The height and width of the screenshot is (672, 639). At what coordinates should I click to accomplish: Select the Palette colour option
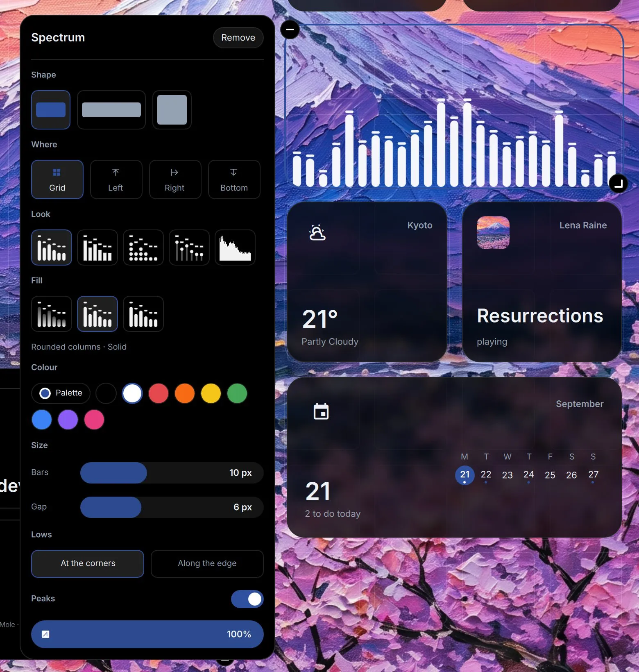61,393
